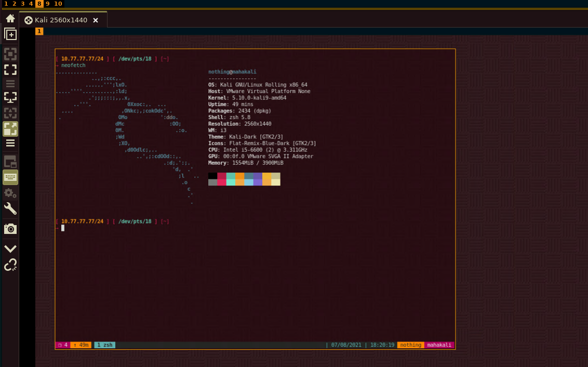Click remote desktop's orange workspace 1 indicator
The height and width of the screenshot is (367, 588).
click(x=39, y=31)
